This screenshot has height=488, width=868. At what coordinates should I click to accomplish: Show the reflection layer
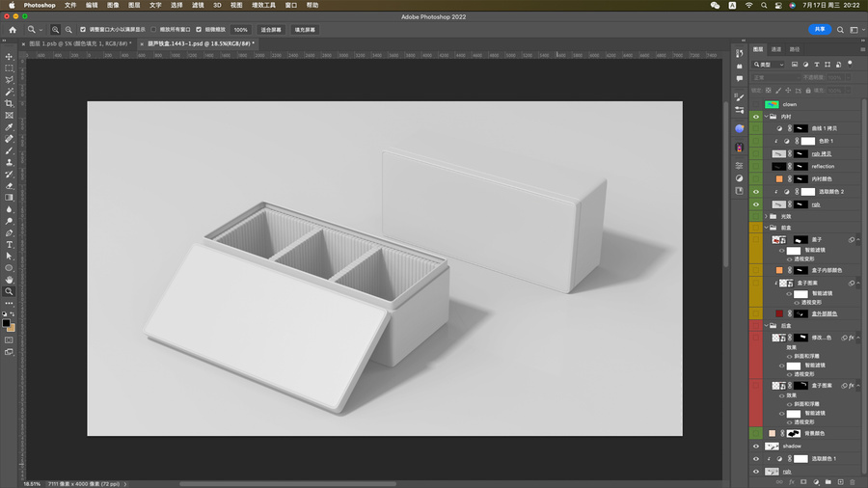click(755, 166)
